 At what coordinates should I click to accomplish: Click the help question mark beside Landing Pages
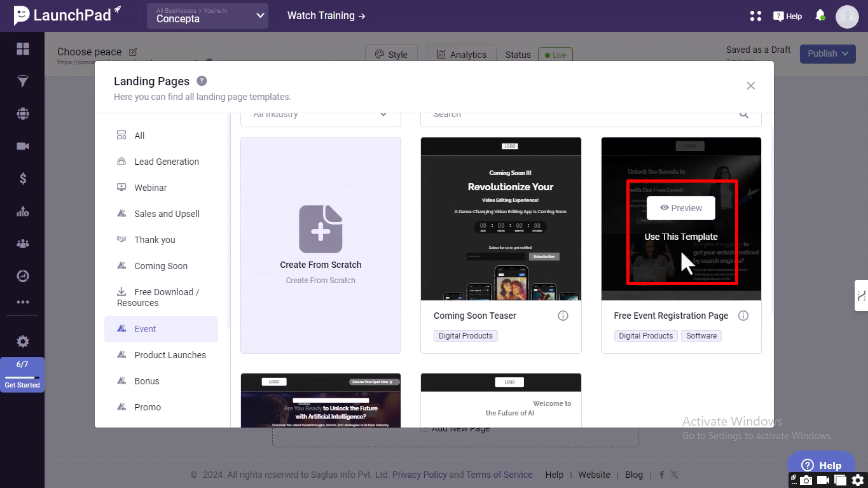coord(202,81)
